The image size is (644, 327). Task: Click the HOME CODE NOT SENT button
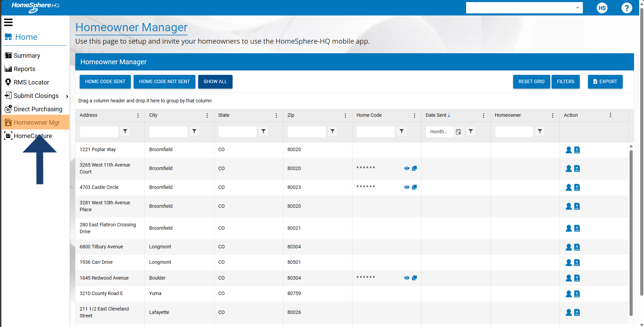point(165,82)
